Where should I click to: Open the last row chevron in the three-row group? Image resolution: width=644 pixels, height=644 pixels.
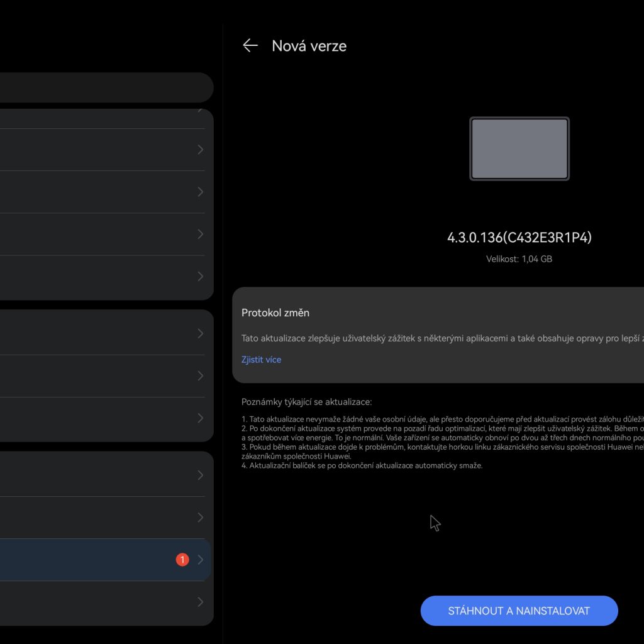[x=201, y=418]
